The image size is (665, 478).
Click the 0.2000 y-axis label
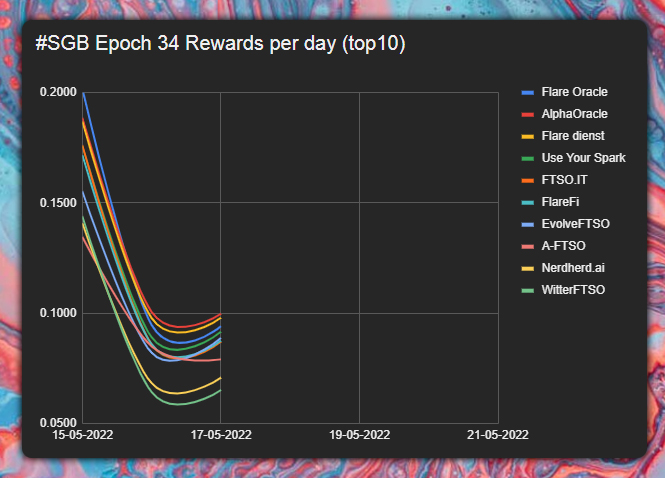58,92
